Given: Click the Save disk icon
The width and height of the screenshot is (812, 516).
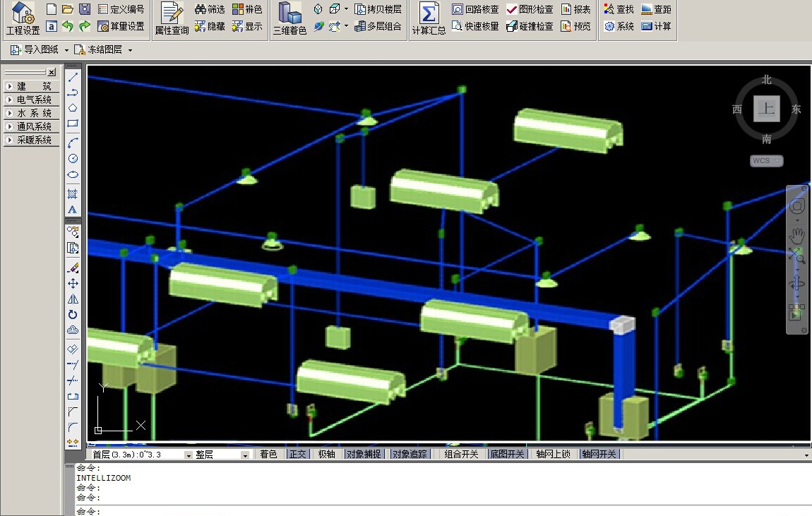Looking at the screenshot, I should [85, 8].
